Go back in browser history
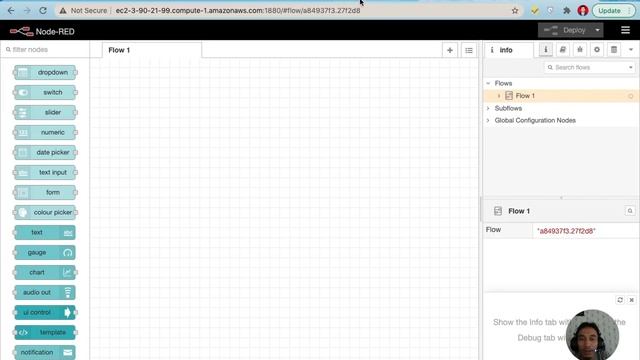Image resolution: width=640 pixels, height=360 pixels. click(11, 11)
